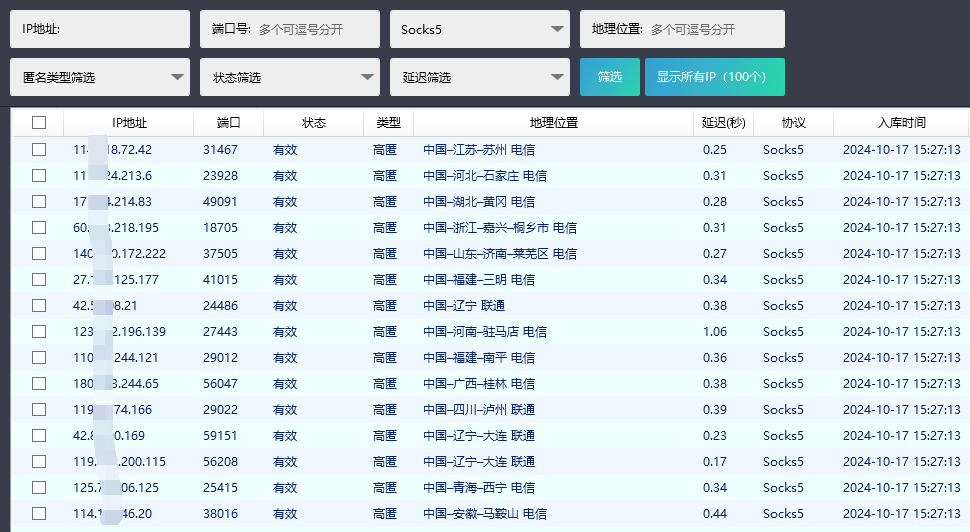Screen dimensions: 970x532
Task: Check the box for port 31467 row
Action: (39, 150)
